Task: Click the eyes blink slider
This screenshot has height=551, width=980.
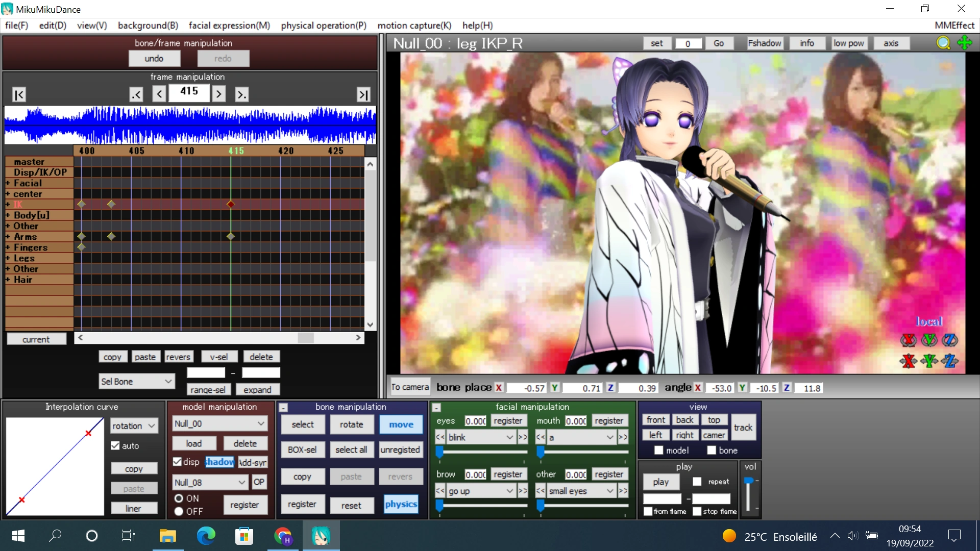Action: [x=439, y=452]
